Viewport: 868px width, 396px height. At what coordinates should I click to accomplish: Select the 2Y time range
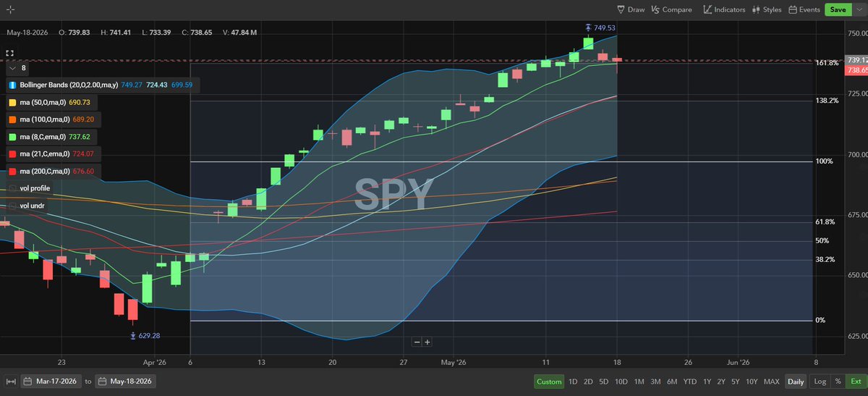[721, 382]
